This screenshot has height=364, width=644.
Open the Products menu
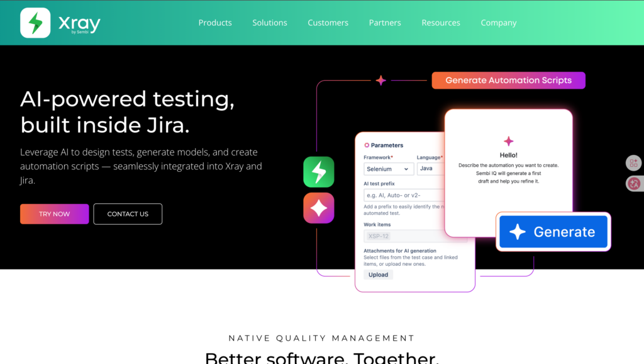(x=215, y=23)
